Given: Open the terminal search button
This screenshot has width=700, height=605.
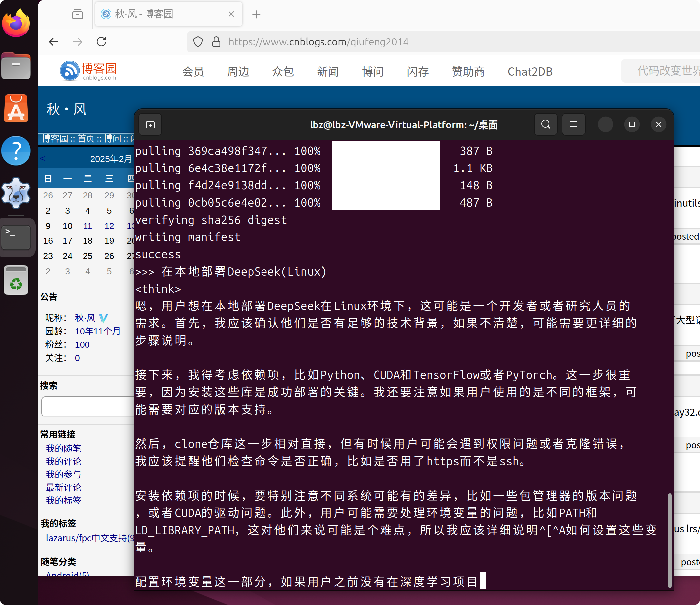Looking at the screenshot, I should tap(546, 124).
